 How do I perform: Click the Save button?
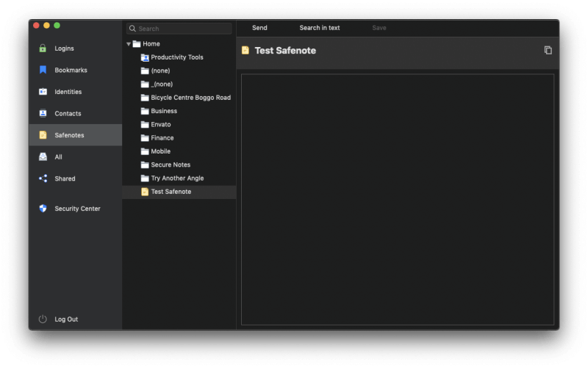click(379, 28)
